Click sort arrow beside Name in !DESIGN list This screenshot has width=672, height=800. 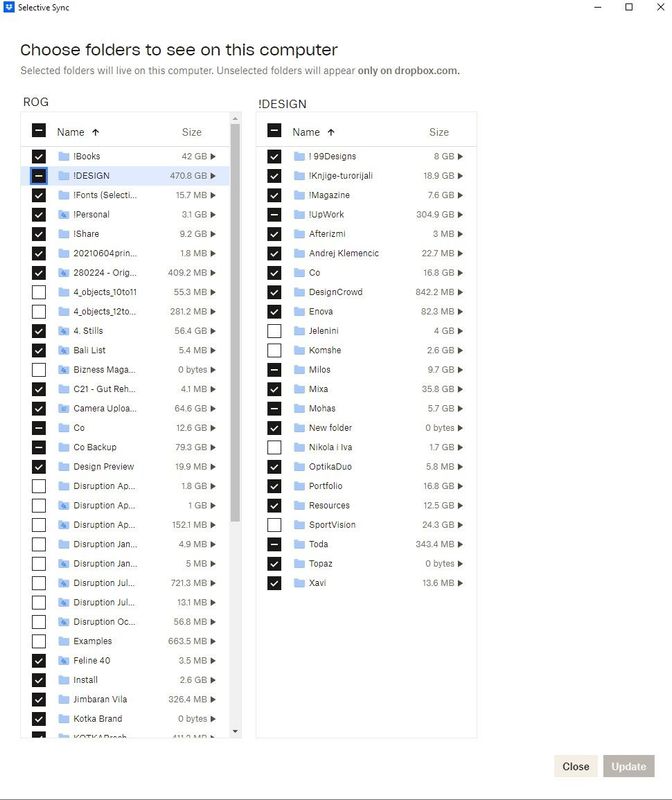point(331,132)
